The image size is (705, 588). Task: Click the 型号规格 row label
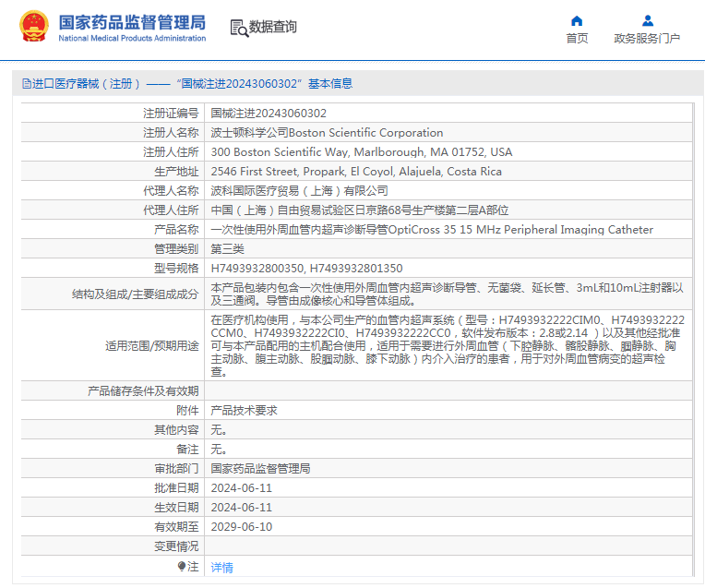pyautogui.click(x=176, y=268)
